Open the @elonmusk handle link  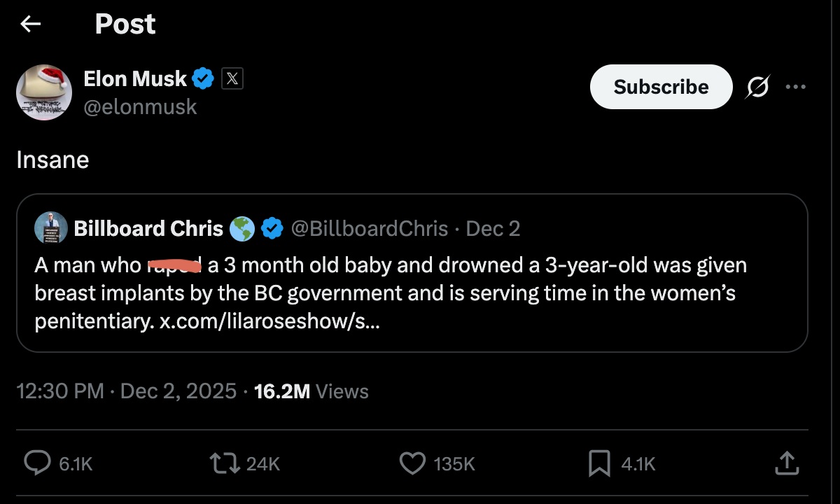pos(140,106)
